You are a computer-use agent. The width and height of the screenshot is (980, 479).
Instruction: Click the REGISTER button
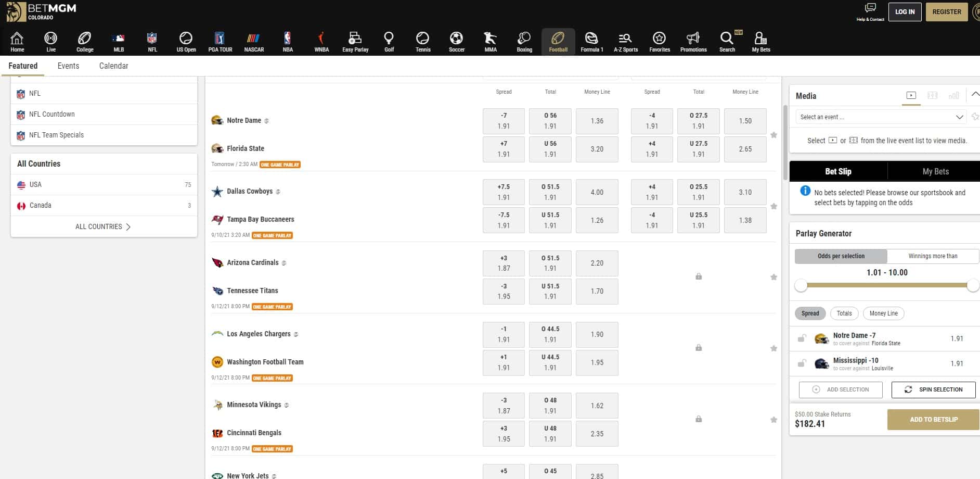pyautogui.click(x=947, y=12)
